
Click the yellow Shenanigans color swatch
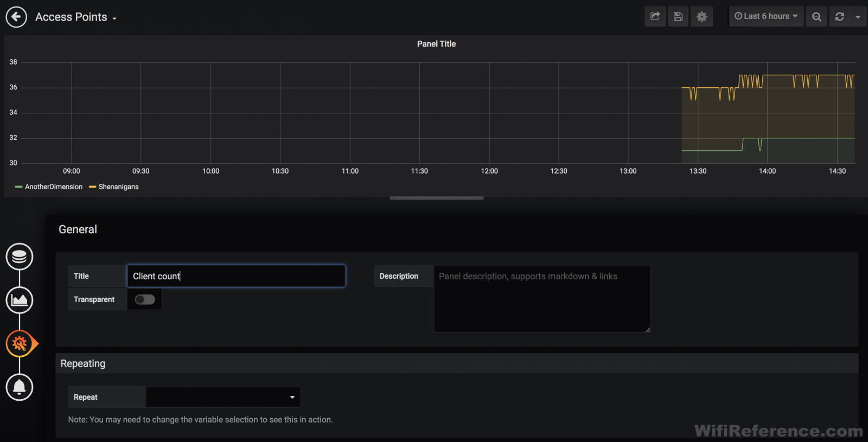point(92,187)
